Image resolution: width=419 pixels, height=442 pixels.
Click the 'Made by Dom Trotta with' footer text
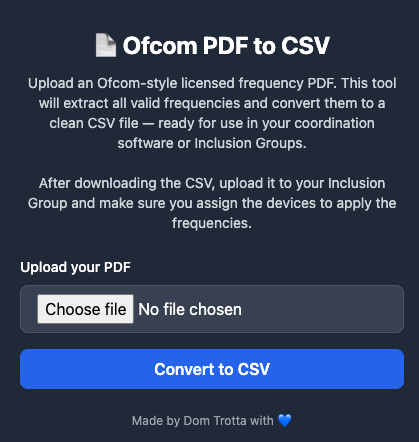click(x=203, y=421)
